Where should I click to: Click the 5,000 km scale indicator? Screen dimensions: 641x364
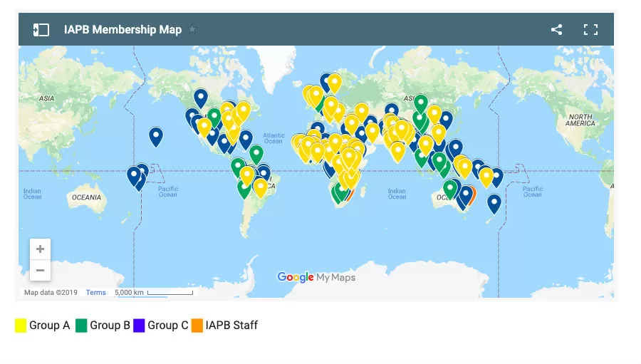tap(154, 293)
